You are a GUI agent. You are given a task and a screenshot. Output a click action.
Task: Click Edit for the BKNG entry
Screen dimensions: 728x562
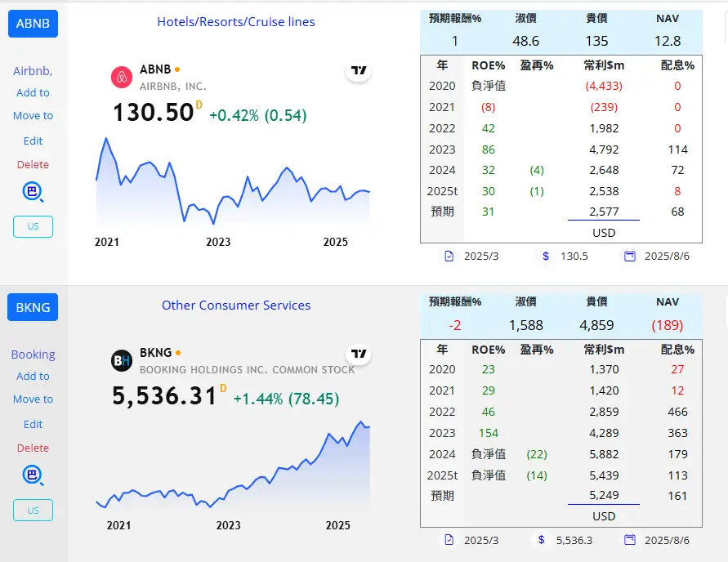(33, 424)
